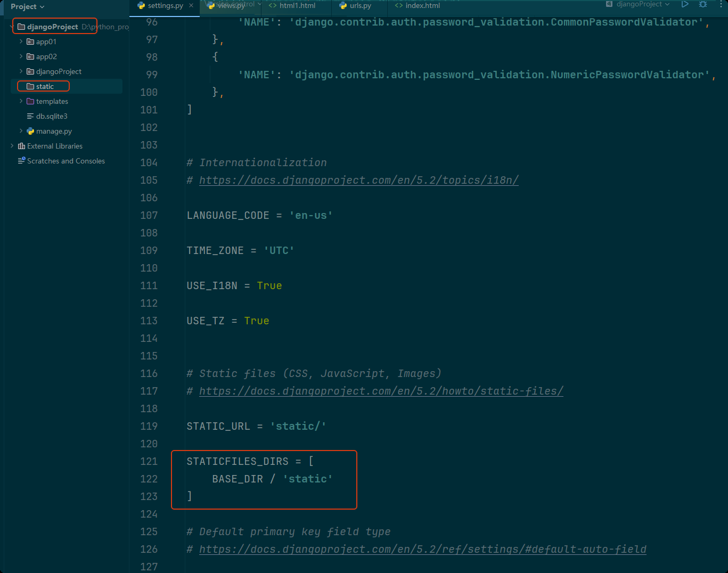Click the '# Static files' comment on line 116
Viewport: 728px width, 573px height.
click(314, 373)
